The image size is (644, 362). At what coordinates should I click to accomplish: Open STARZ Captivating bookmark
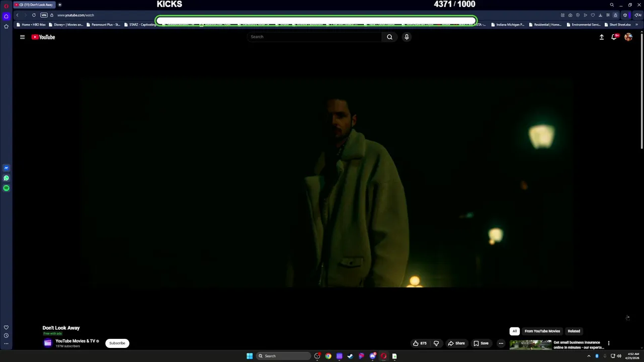pyautogui.click(x=140, y=25)
